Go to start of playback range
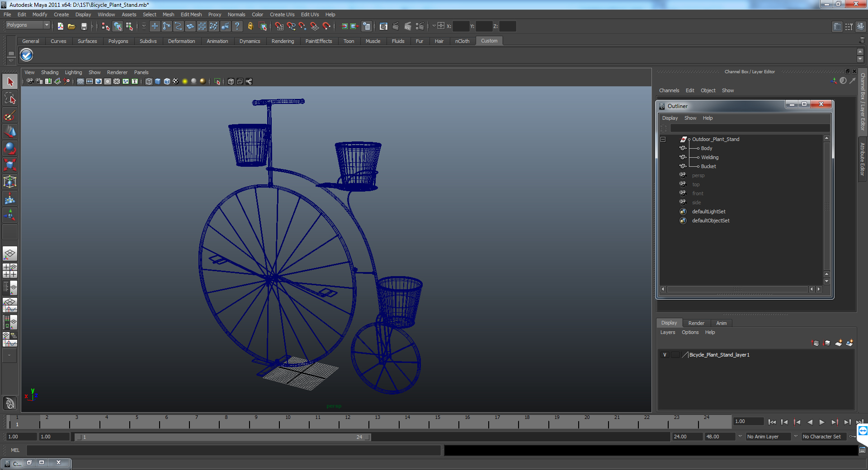The image size is (868, 470). (x=772, y=422)
